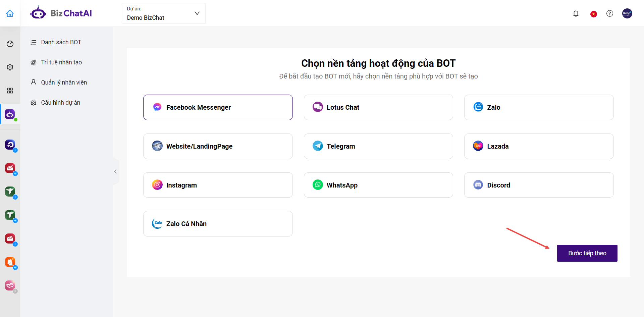Click the Để bắt đầu tạo BOT mới subtitle
The height and width of the screenshot is (317, 644).
pyautogui.click(x=378, y=76)
